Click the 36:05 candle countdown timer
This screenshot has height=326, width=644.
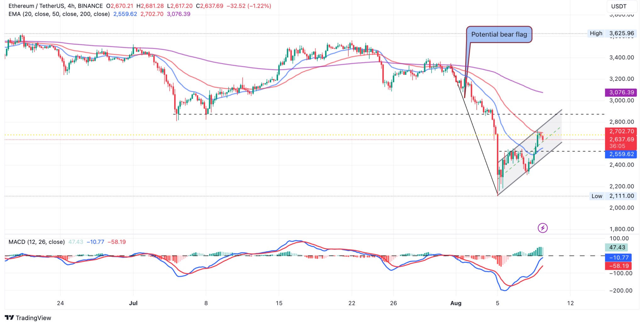click(x=617, y=146)
